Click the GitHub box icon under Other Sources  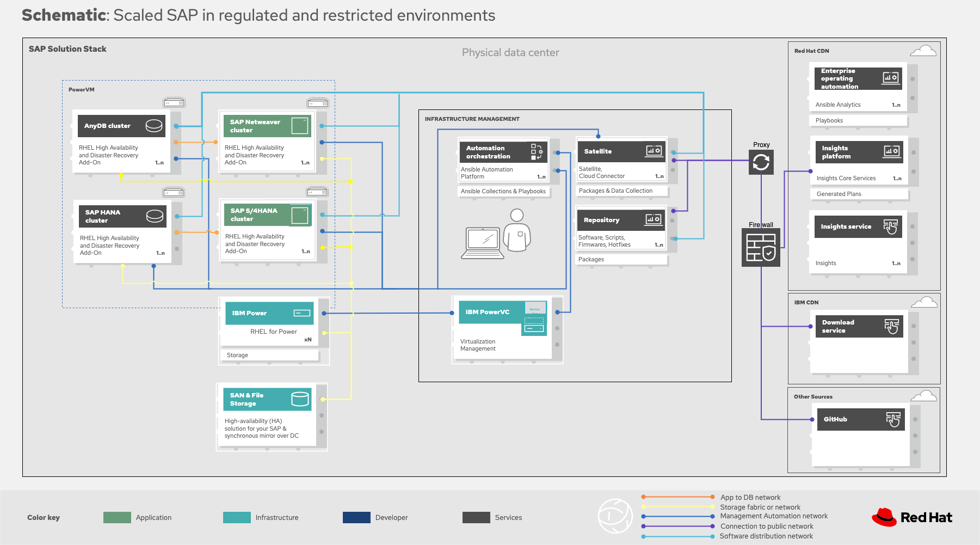point(894,419)
